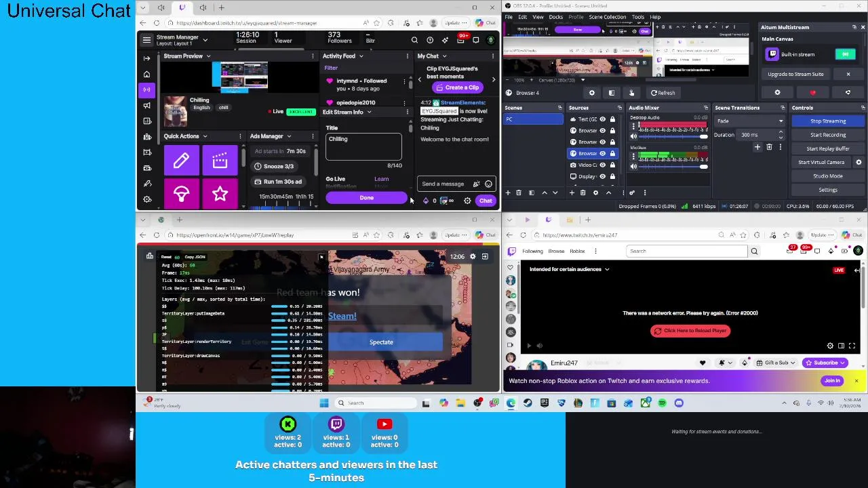The height and width of the screenshot is (488, 868).
Task: Open the Stream Manager hamburger menu
Action: (146, 40)
